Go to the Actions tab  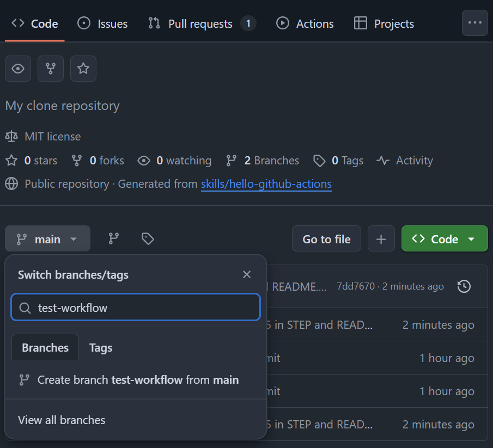click(x=305, y=23)
